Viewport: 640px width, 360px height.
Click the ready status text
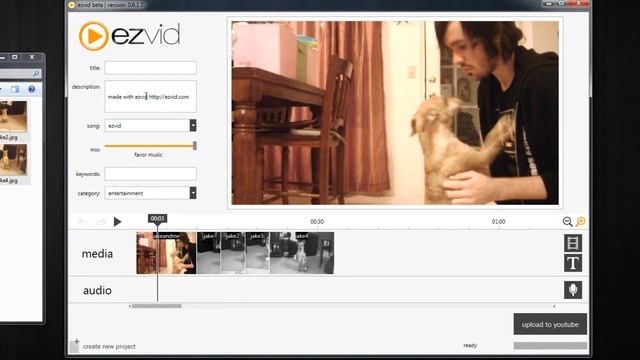pyautogui.click(x=470, y=345)
